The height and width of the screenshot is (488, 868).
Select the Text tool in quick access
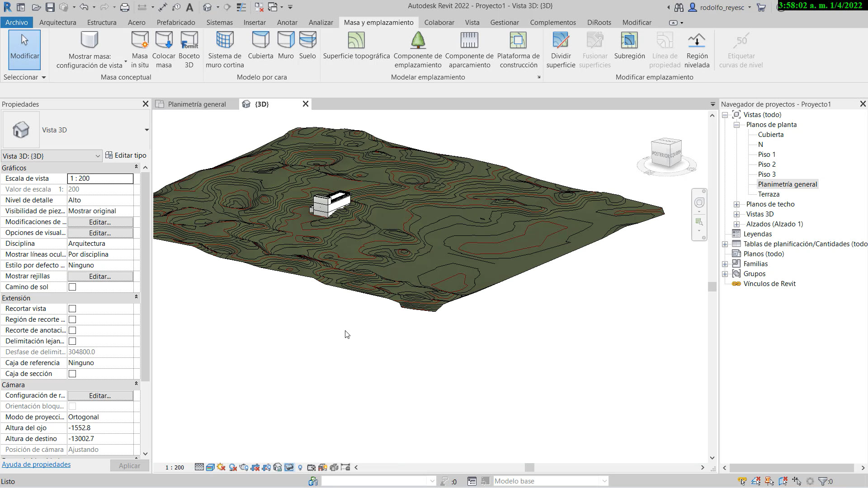(190, 7)
